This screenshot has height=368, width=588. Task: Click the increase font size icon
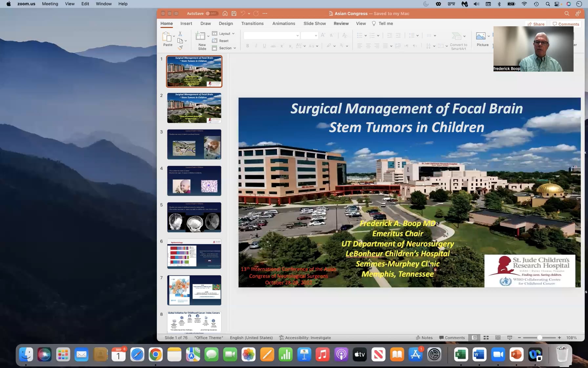(x=323, y=35)
